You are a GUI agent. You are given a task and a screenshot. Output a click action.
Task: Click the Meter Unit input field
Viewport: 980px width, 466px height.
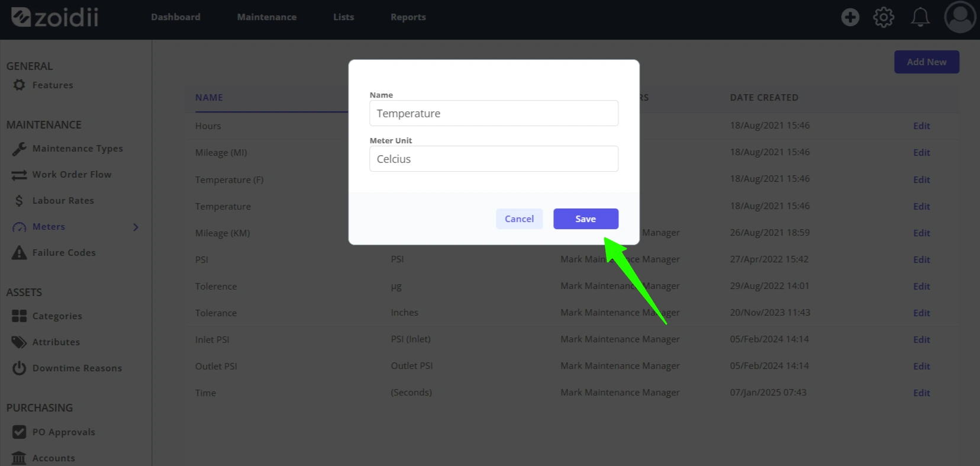tap(494, 159)
